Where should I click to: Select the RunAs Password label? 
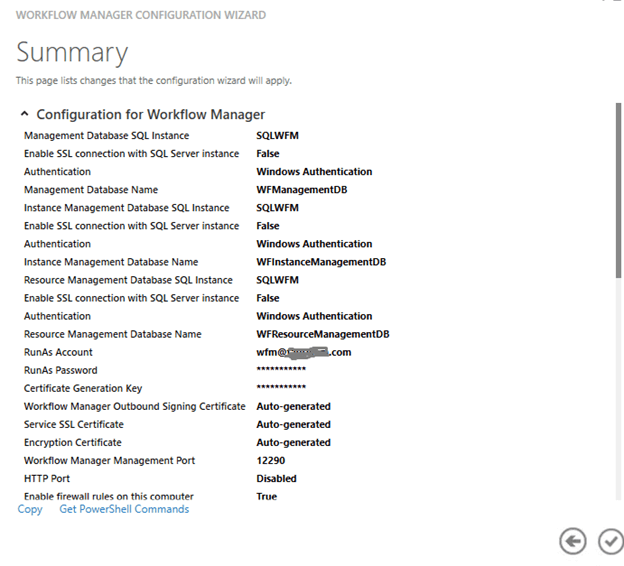60,370
